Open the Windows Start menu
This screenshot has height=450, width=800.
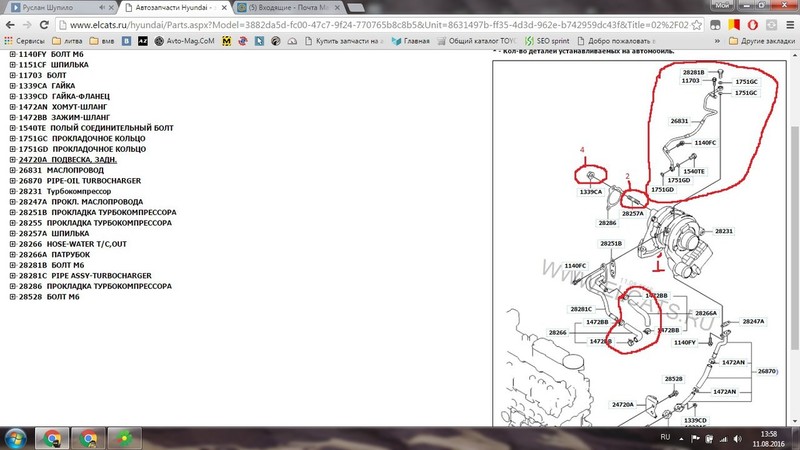coord(17,438)
